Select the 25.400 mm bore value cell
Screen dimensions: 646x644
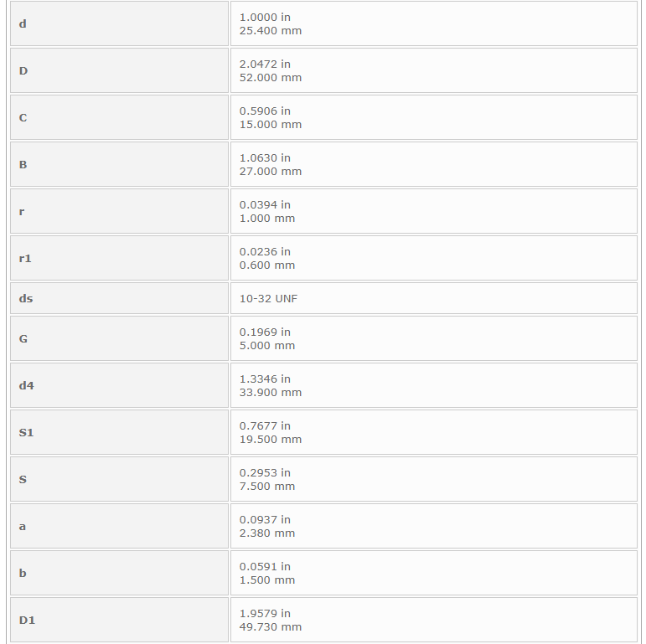(433, 23)
